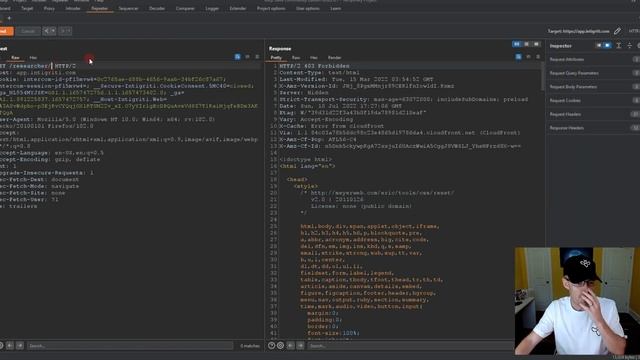Go forward in request history arrow
Screen dimensions: 640x360
tap(65, 31)
